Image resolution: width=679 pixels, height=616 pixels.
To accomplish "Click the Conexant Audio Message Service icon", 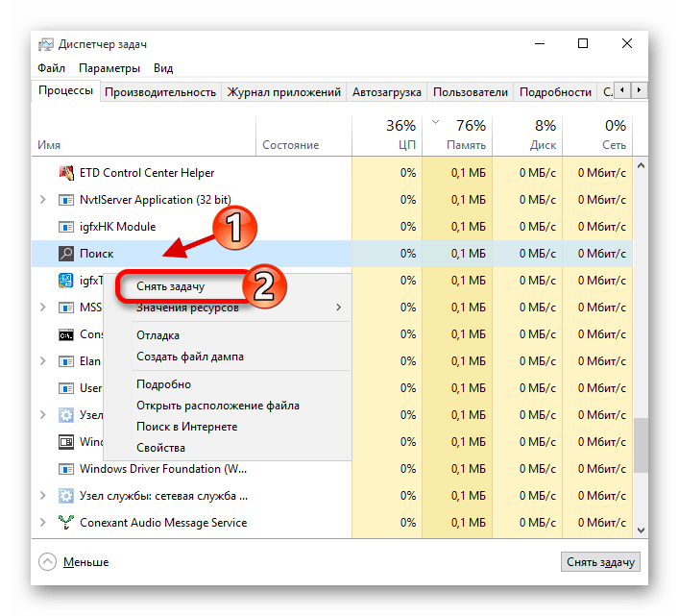I will click(x=66, y=523).
